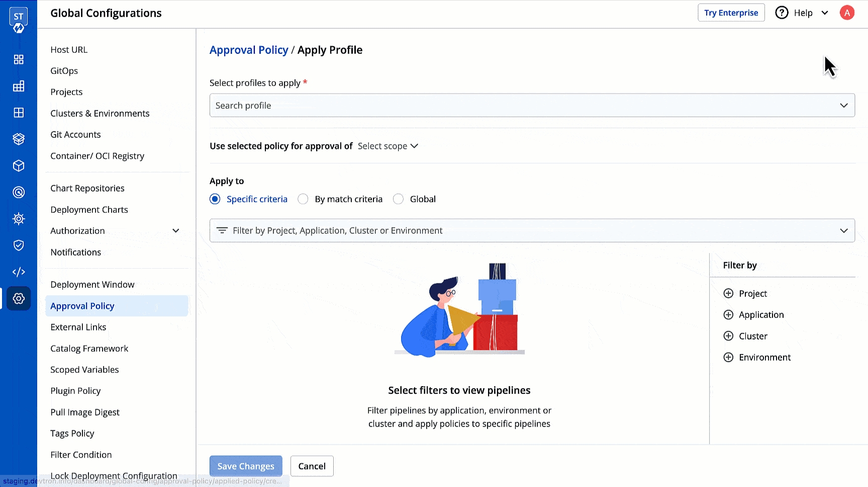This screenshot has height=487, width=868.
Task: Click Approval Policy breadcrumb link
Action: click(249, 50)
